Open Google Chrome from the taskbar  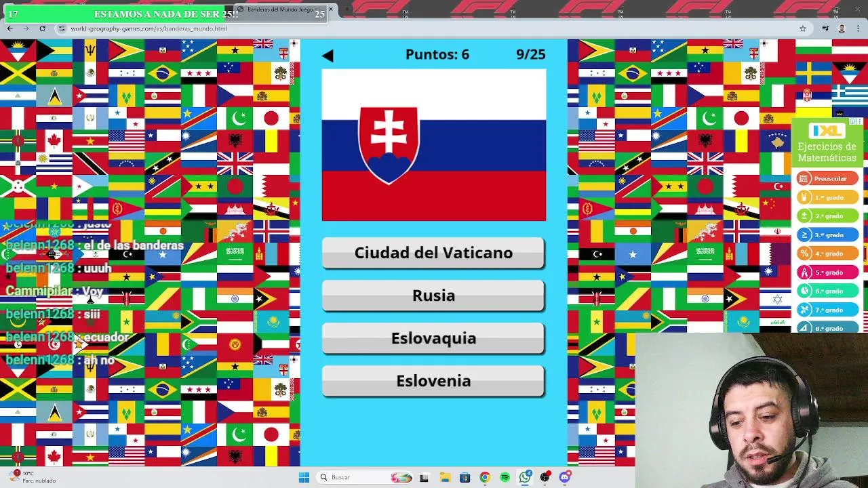point(485,477)
